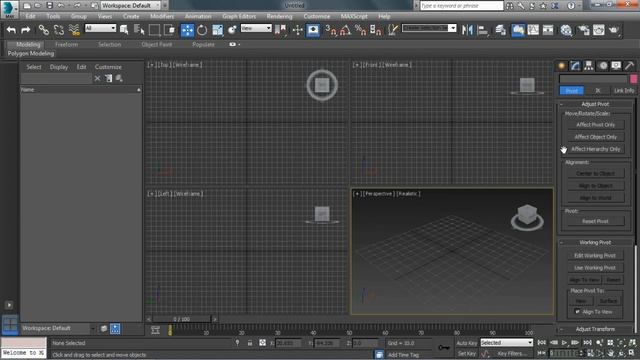640x360 pixels.
Task: Switch to the Object Paint ribbon tab
Action: pos(157,44)
